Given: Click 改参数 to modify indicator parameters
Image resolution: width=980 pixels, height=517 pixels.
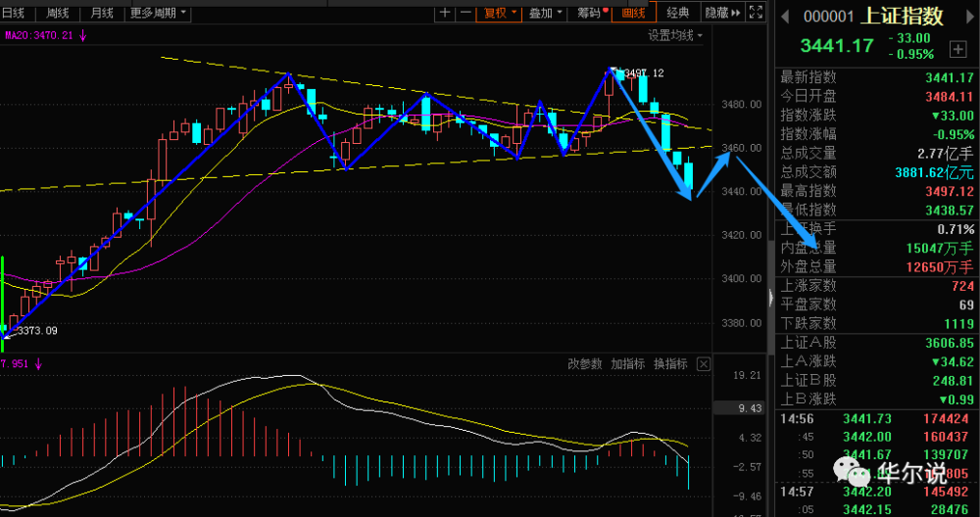Looking at the screenshot, I should [x=585, y=364].
